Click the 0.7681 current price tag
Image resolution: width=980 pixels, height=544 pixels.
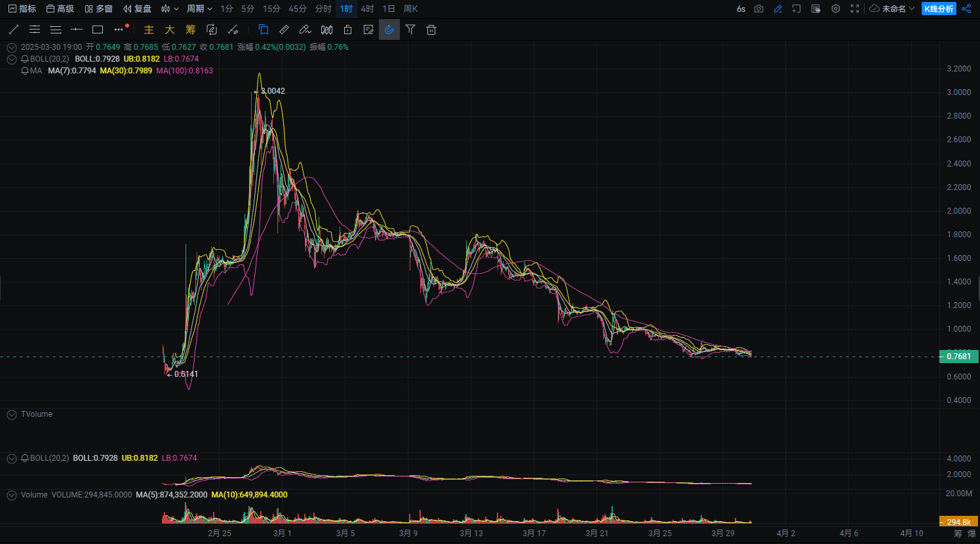[x=959, y=357]
